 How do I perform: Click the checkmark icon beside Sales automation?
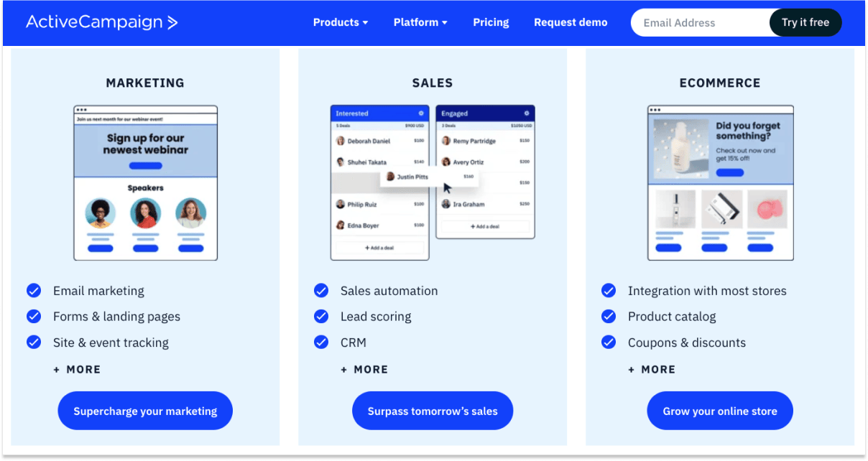321,291
